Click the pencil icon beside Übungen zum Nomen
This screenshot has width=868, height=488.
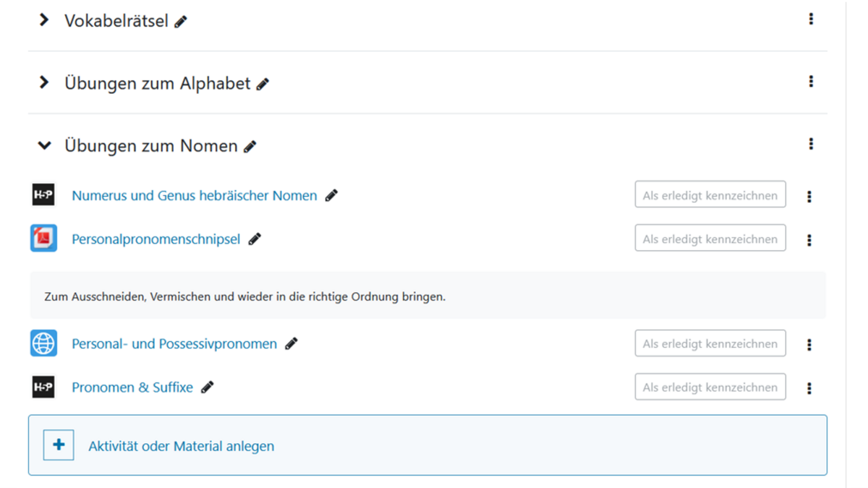(250, 147)
